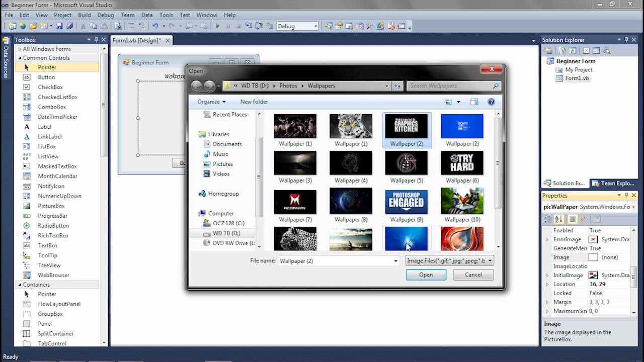Open the Project menu
644x362 pixels.
(63, 15)
